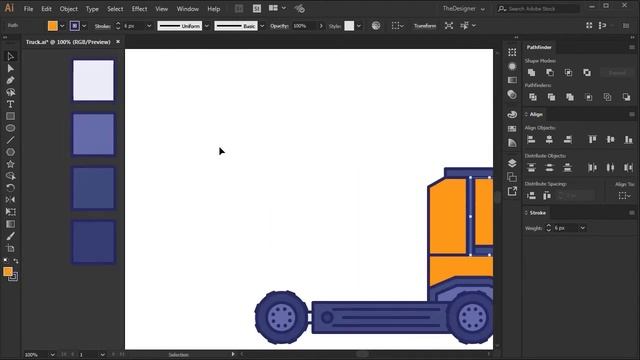Open the graphic Style dropdown
The height and width of the screenshot is (360, 640).
coord(358,26)
